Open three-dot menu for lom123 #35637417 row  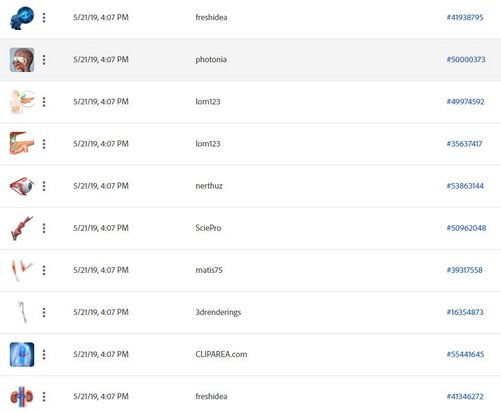[x=44, y=144]
